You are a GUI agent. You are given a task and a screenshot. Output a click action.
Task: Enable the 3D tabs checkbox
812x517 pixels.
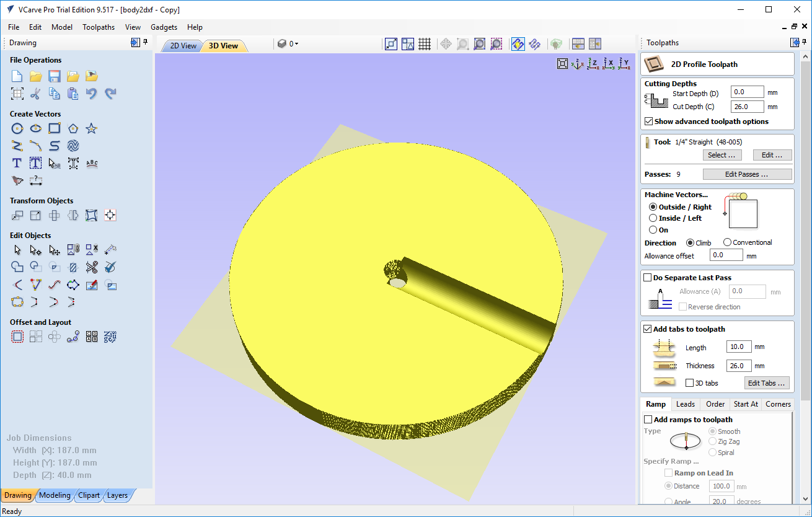click(690, 383)
